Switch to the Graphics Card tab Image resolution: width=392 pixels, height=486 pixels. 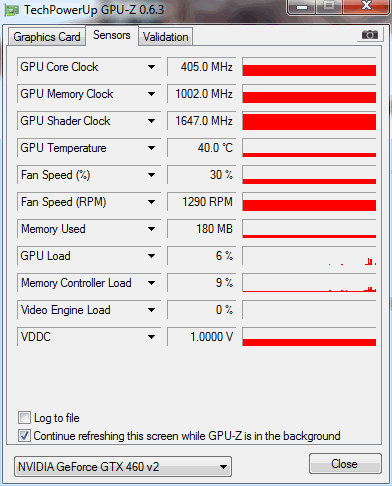tap(47, 37)
